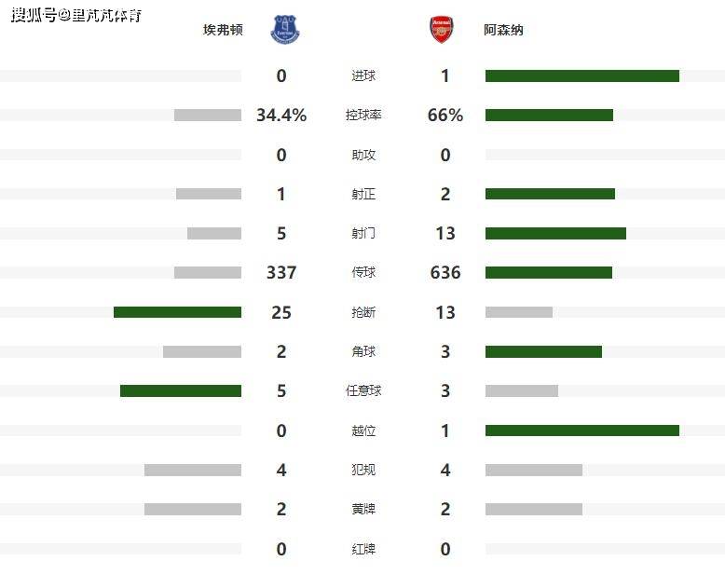Click Arsenal's green 射门 shots bar

pos(555,233)
